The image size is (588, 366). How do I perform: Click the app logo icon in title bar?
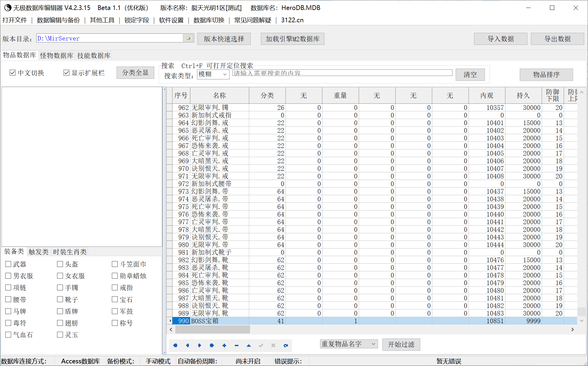(8, 8)
